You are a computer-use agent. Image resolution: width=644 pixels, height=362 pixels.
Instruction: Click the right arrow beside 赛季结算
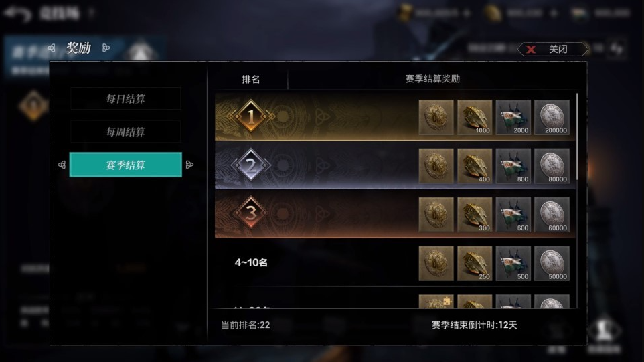[x=189, y=165]
